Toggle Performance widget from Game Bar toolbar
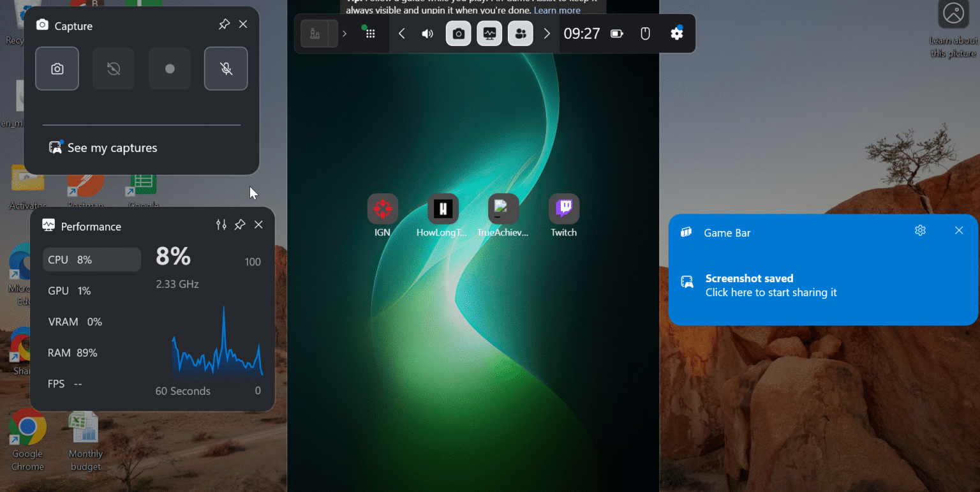This screenshot has width=980, height=492. (x=489, y=34)
